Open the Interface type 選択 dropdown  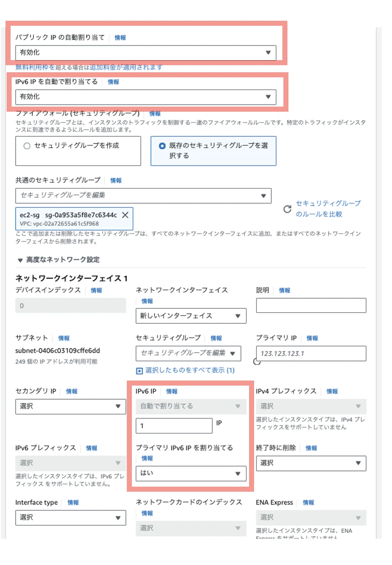coord(71,518)
